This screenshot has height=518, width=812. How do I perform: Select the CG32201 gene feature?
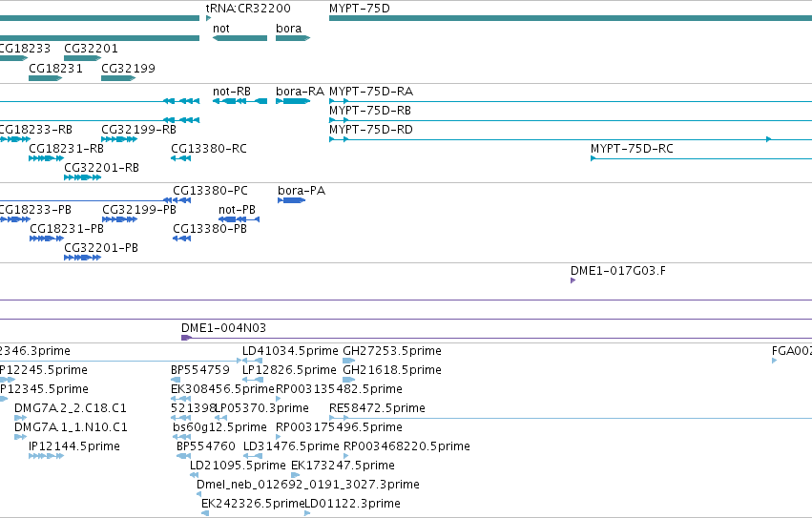82,58
